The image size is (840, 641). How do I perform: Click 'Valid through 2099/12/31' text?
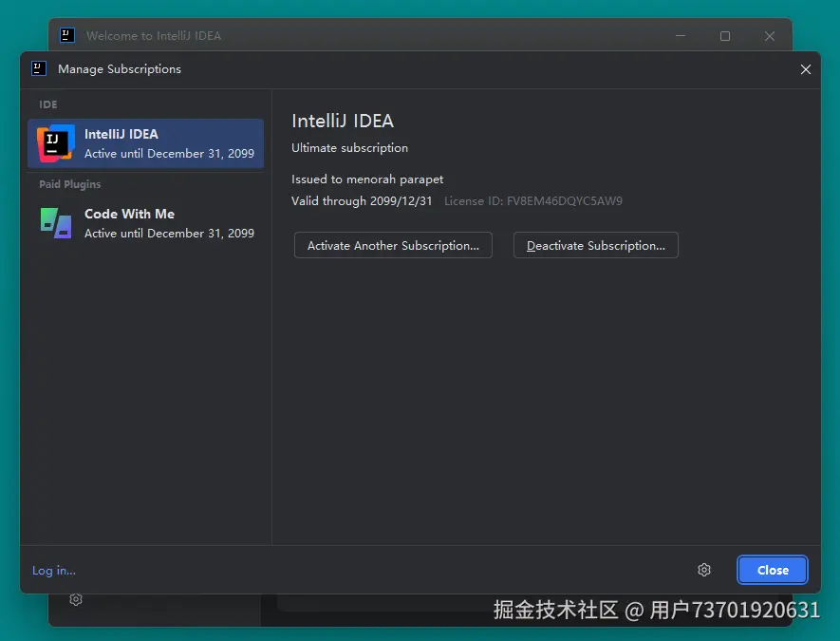pos(362,201)
